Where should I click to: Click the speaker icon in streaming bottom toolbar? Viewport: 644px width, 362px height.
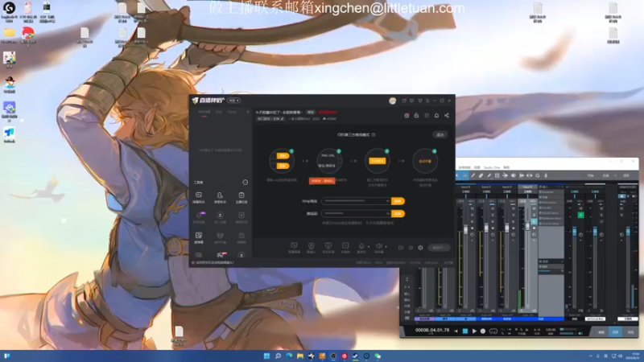pos(379,246)
